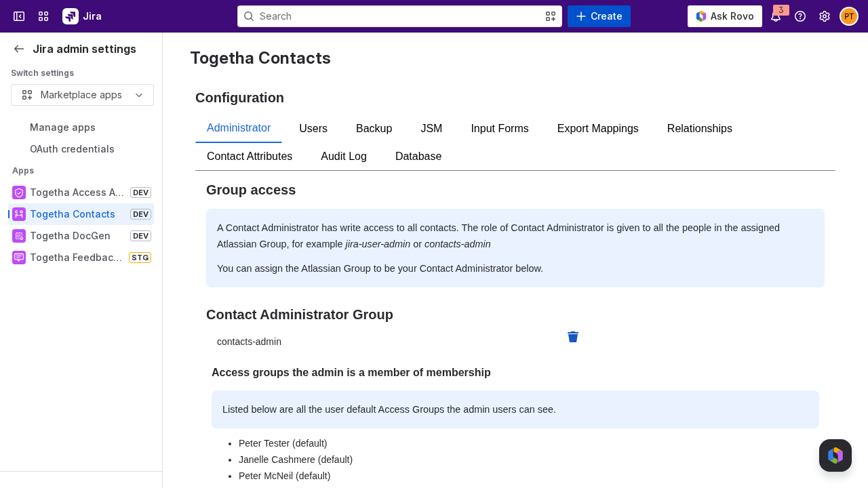
Task: Click the Togetha Contacts page heading
Action: pyautogui.click(x=260, y=58)
